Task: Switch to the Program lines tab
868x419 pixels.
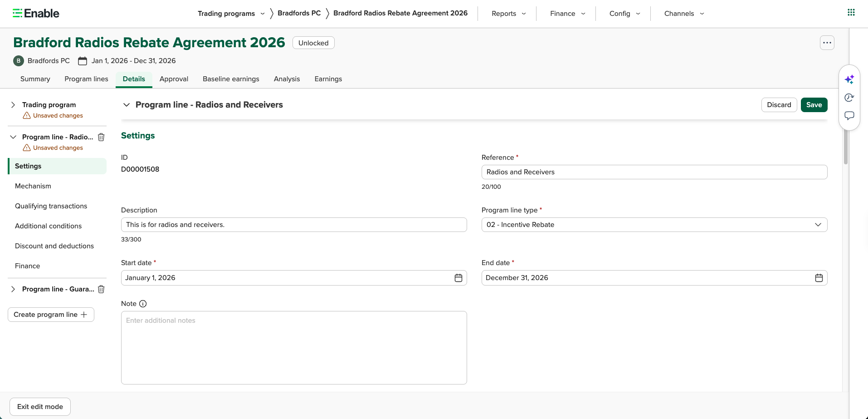Action: tap(86, 79)
